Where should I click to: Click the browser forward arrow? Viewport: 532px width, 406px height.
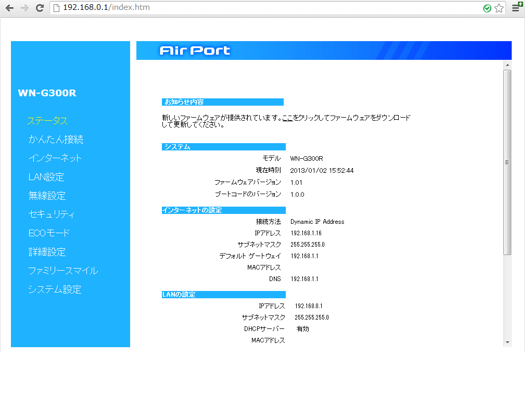point(24,8)
